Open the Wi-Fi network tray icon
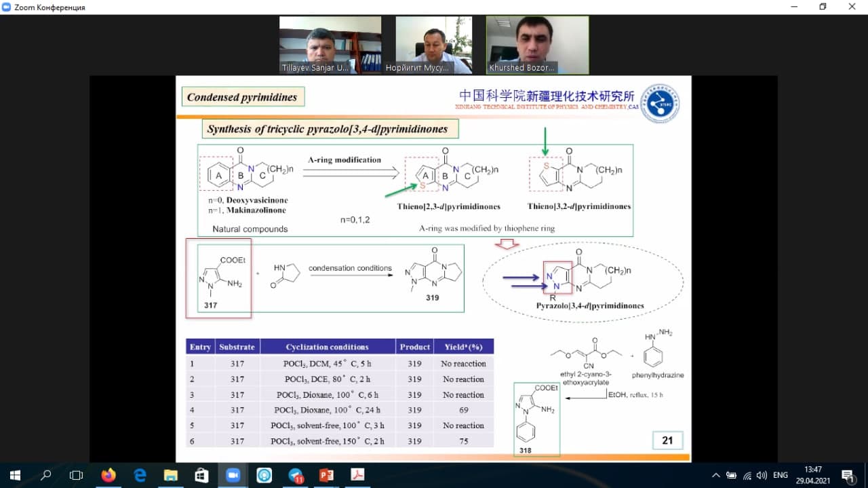The height and width of the screenshot is (488, 868). click(x=747, y=475)
